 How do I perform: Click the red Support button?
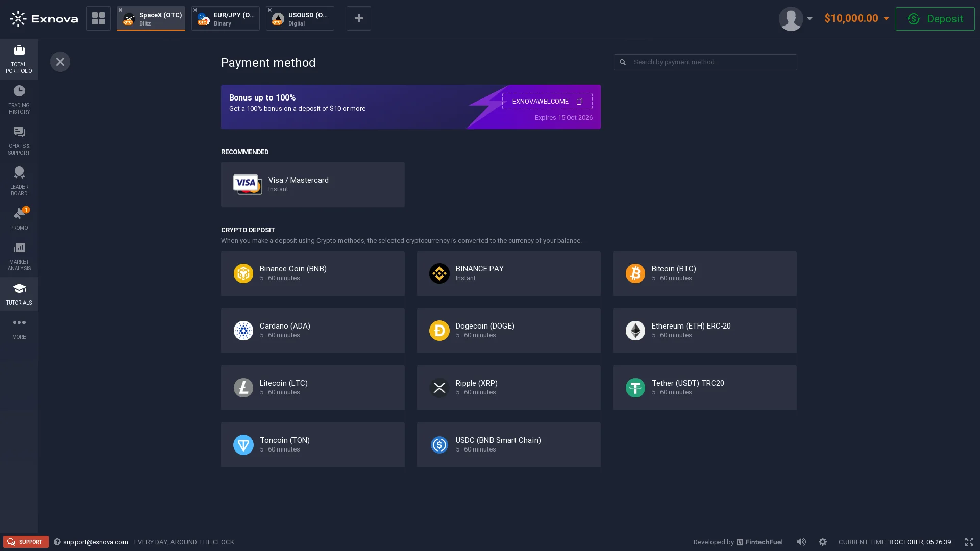26,542
